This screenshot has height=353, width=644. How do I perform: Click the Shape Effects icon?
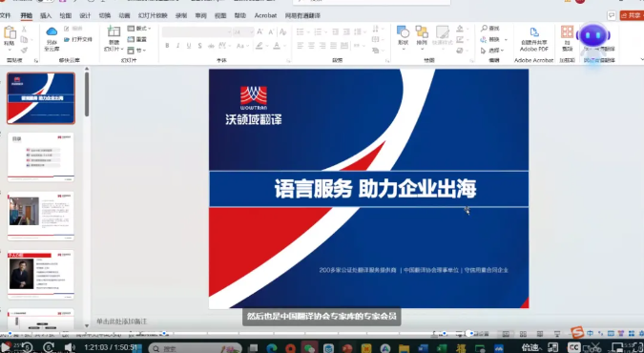pyautogui.click(x=460, y=51)
